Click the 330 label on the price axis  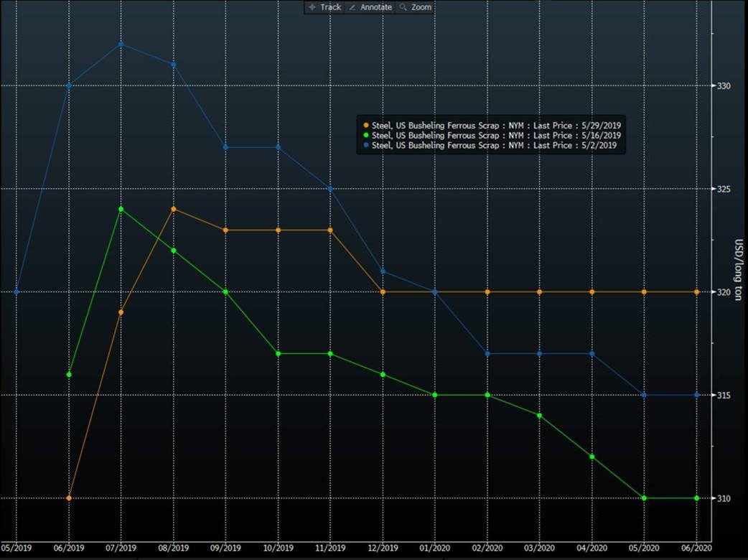coord(724,86)
